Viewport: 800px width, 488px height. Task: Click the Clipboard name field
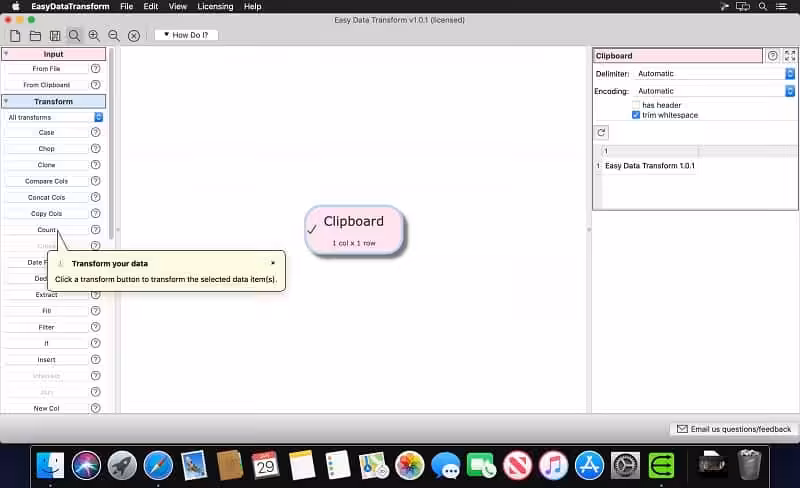tap(678, 56)
